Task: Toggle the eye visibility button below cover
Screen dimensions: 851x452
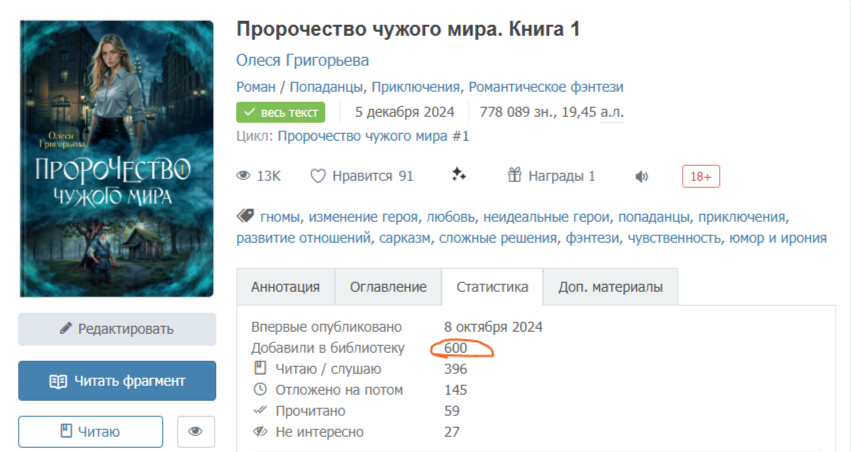Action: coord(196,431)
